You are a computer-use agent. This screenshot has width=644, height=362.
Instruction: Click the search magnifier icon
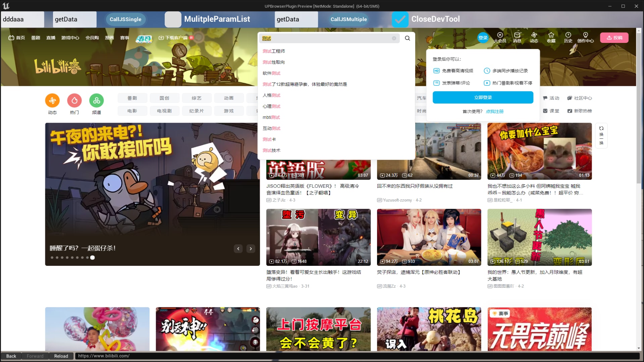click(x=407, y=38)
